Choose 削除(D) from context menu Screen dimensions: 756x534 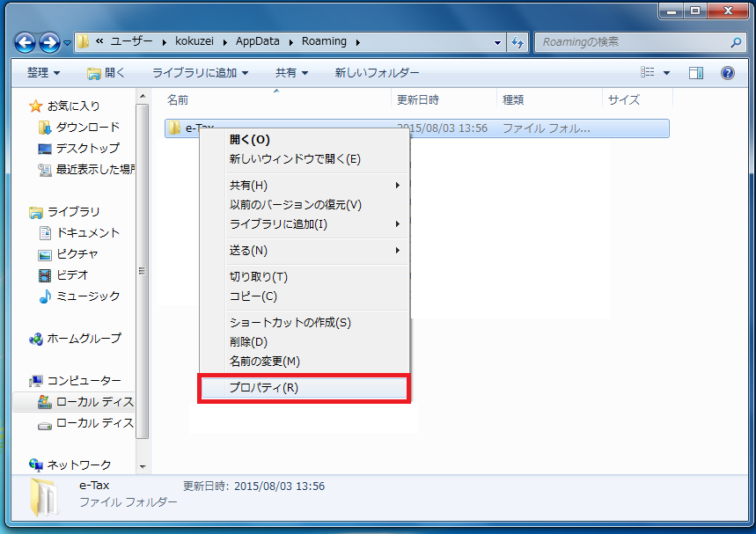[305, 341]
